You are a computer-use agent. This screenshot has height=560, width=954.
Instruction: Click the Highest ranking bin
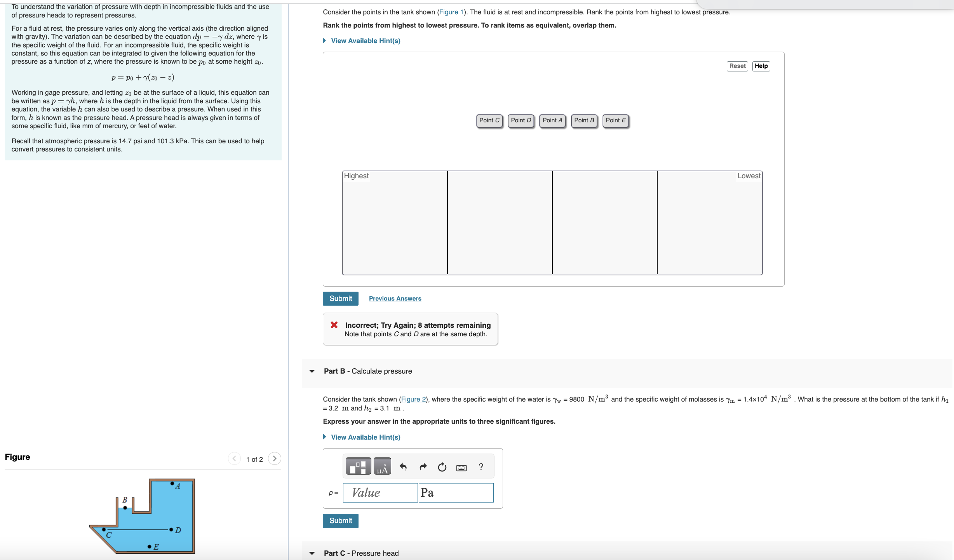(395, 223)
